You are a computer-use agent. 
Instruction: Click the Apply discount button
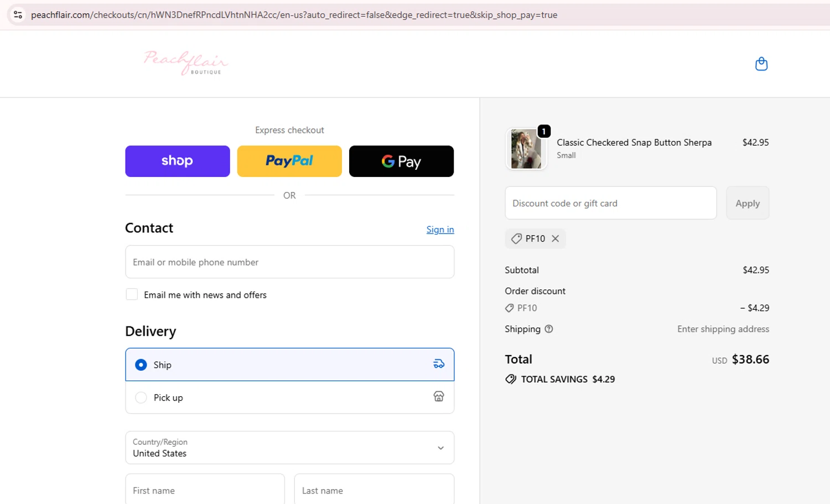748,203
